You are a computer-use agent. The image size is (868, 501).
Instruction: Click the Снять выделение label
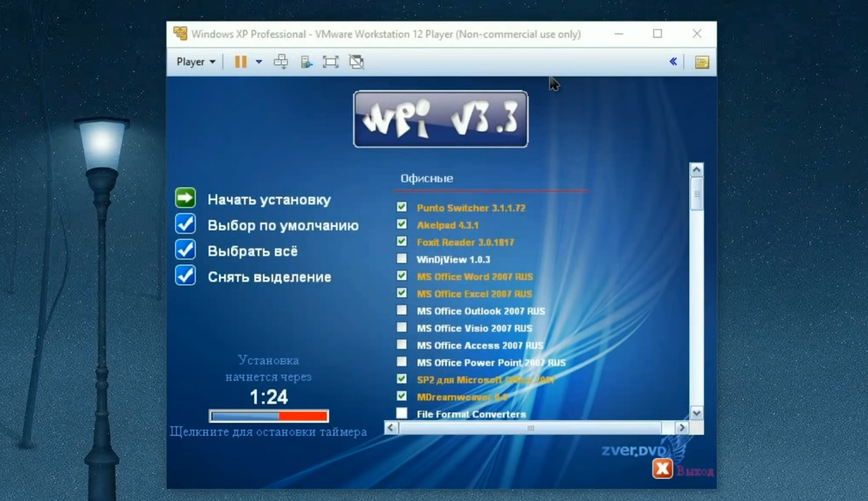coord(269,277)
